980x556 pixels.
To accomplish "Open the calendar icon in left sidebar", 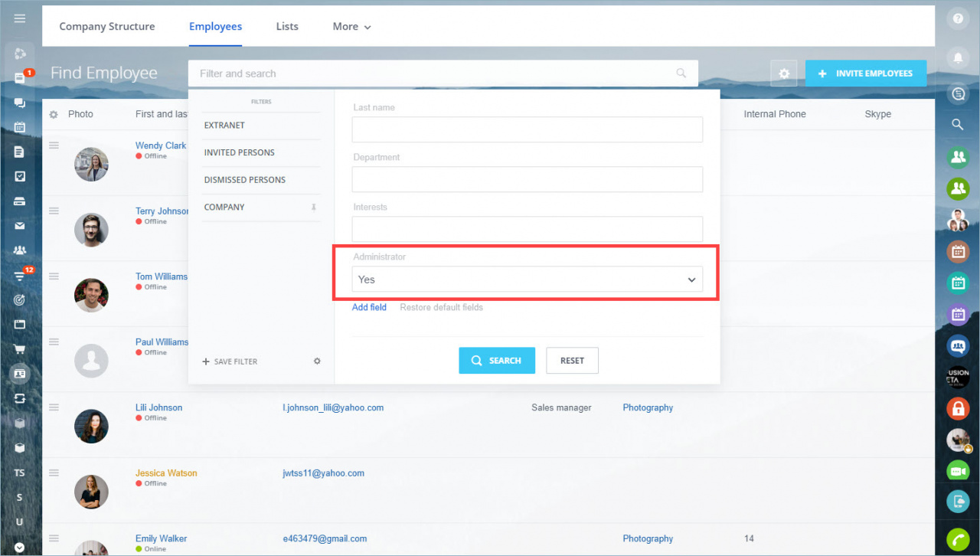I will (20, 127).
